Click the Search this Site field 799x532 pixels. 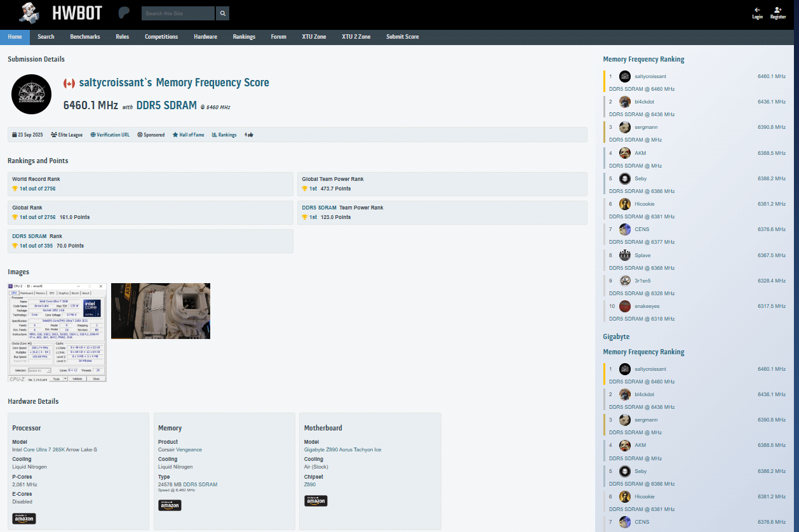point(178,13)
